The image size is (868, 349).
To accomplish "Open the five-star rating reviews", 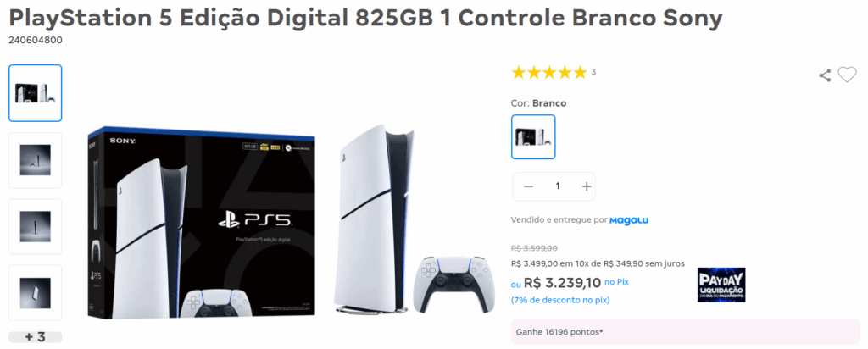I will [549, 73].
